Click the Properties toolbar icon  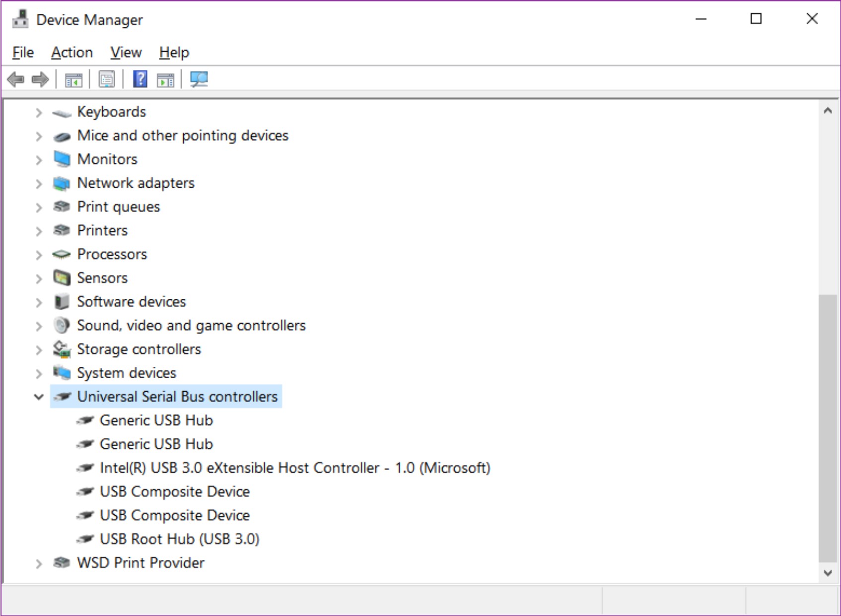coord(107,79)
